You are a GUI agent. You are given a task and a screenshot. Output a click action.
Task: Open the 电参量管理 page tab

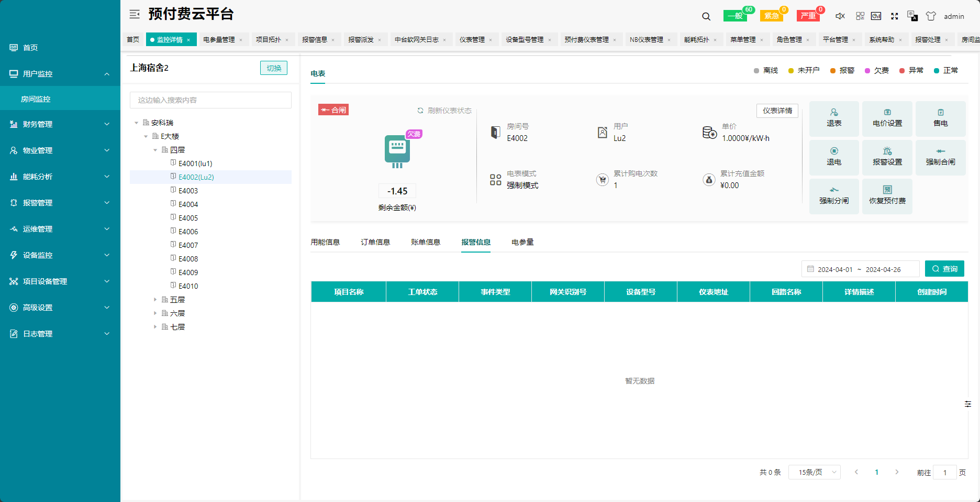(219, 40)
